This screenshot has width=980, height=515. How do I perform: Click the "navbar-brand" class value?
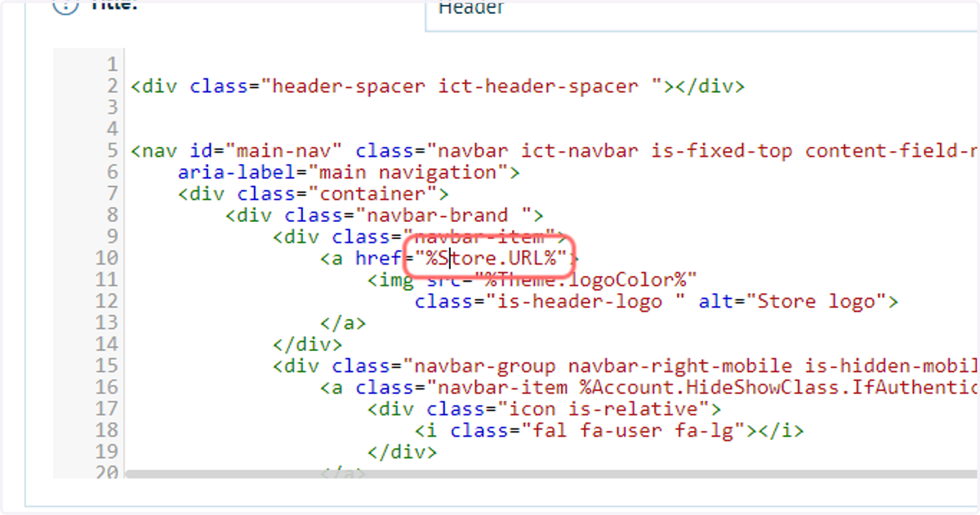444,215
